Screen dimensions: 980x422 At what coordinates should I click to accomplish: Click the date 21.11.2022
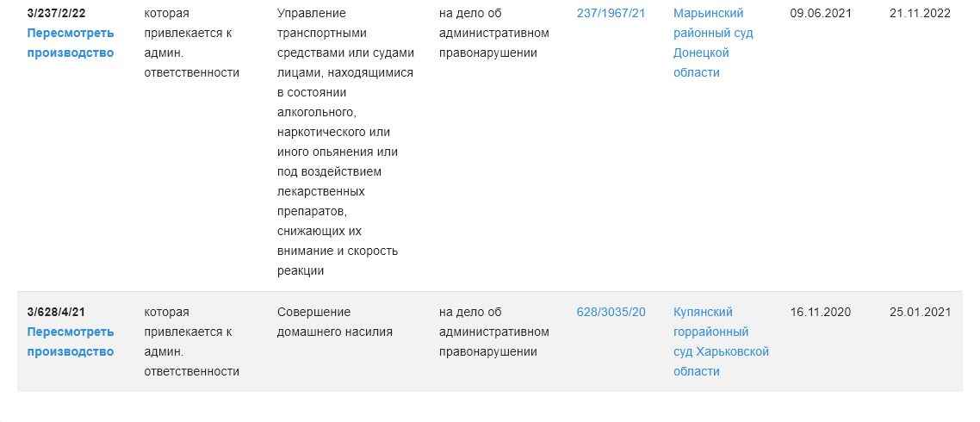(x=920, y=14)
